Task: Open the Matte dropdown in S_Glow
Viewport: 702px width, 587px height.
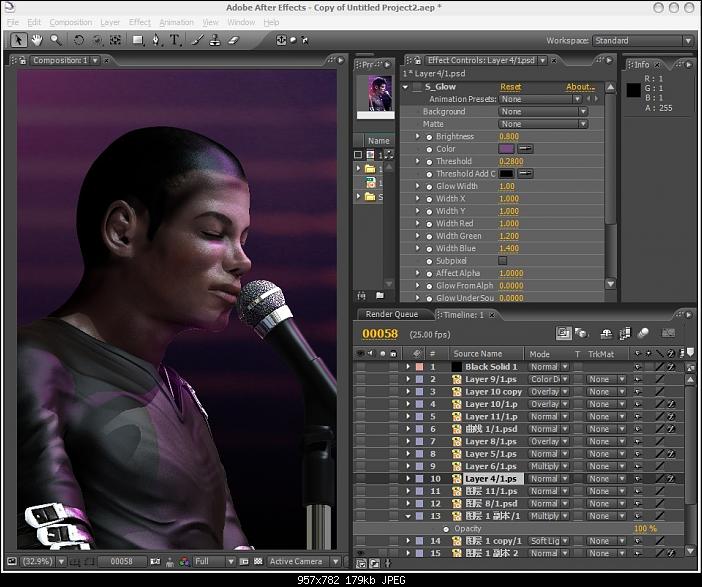Action: pyautogui.click(x=543, y=124)
